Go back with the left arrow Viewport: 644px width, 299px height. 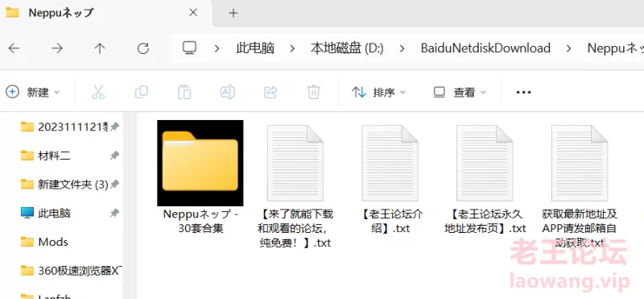pyautogui.click(x=14, y=48)
